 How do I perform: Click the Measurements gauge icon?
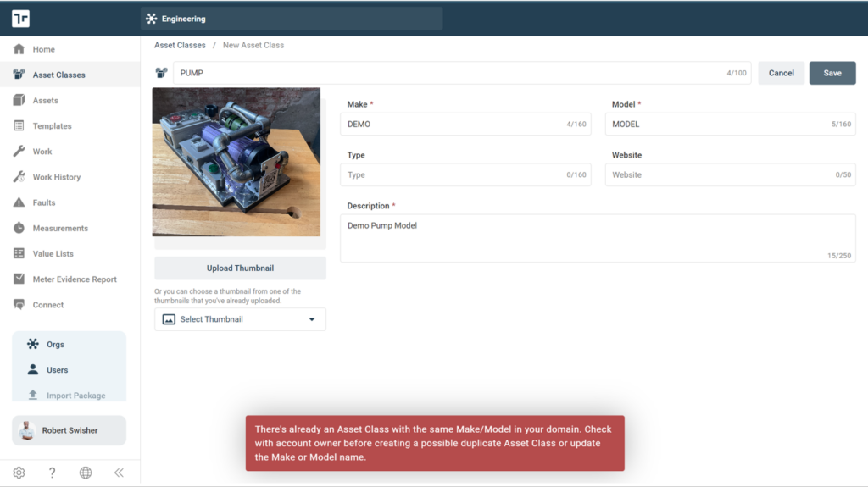[19, 228]
